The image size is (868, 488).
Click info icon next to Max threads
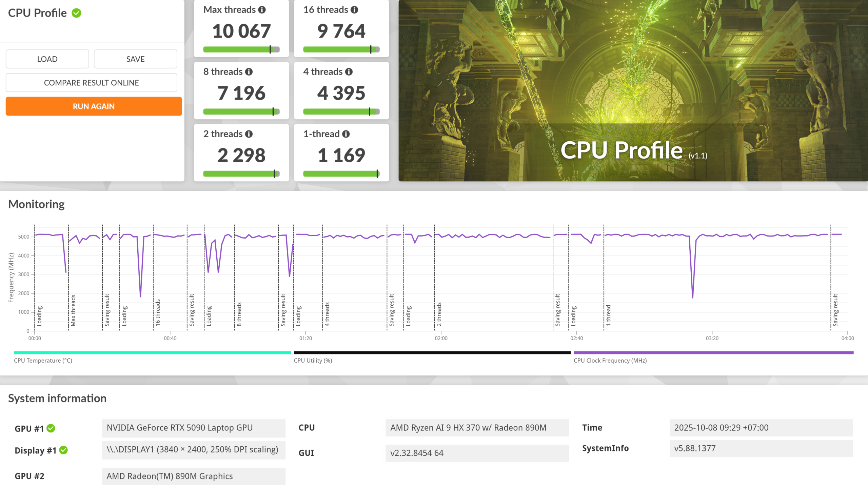pos(262,10)
